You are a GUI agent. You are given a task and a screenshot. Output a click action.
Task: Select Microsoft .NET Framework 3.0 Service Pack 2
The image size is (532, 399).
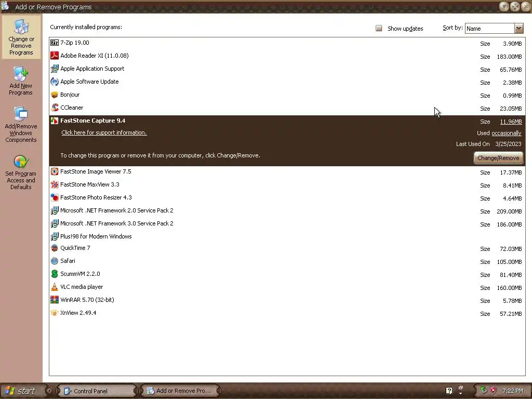coord(287,224)
